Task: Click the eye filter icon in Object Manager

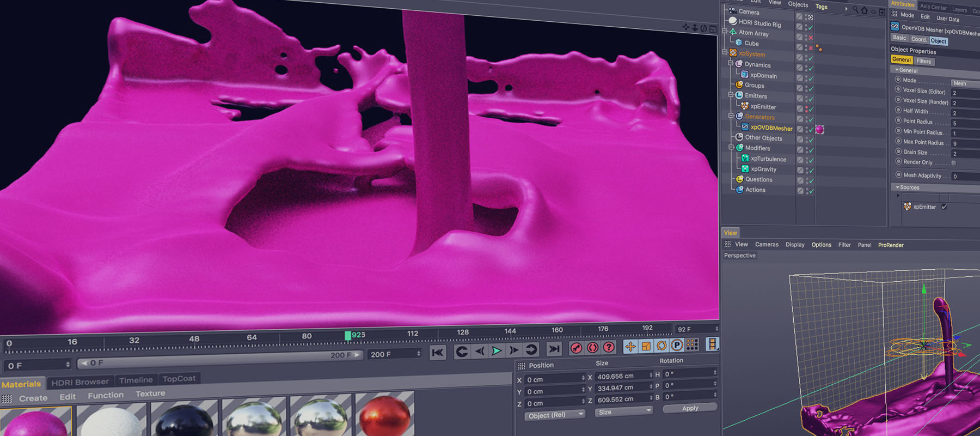Action: [873, 11]
